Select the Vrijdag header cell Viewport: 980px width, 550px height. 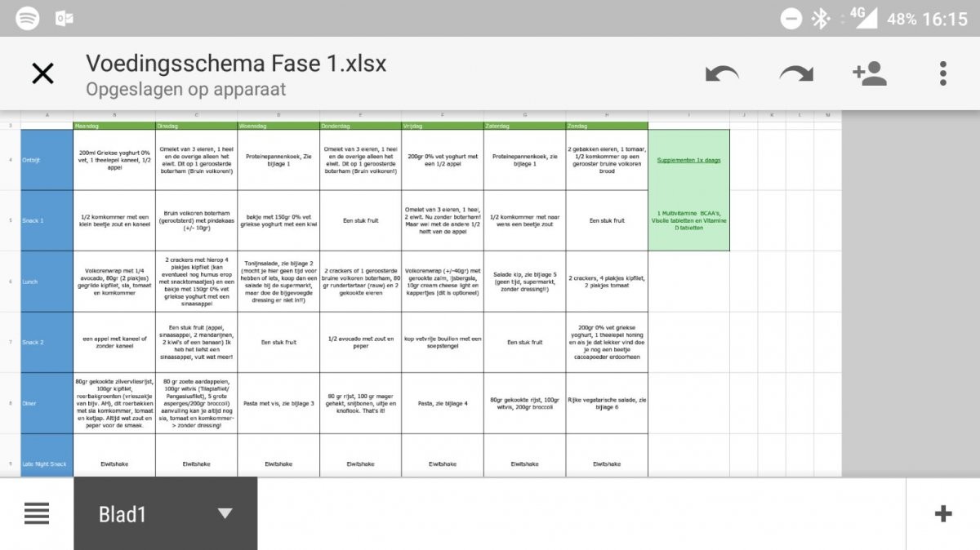tap(442, 126)
